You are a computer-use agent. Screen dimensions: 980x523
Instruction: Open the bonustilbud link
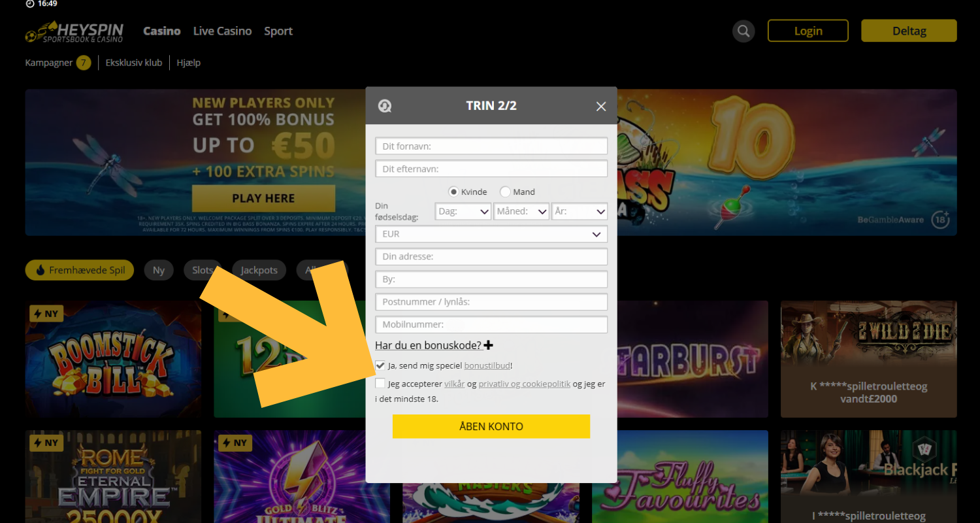487,365
